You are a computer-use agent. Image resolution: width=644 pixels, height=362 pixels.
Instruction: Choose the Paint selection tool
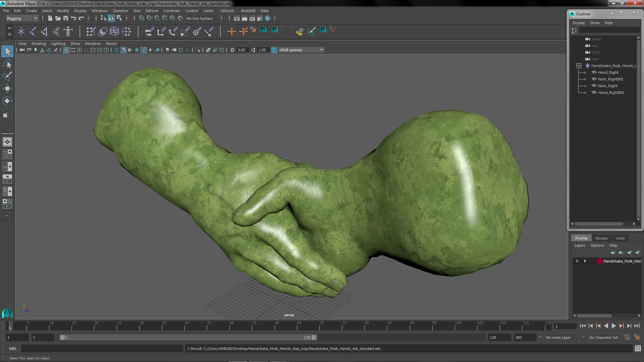[7, 76]
